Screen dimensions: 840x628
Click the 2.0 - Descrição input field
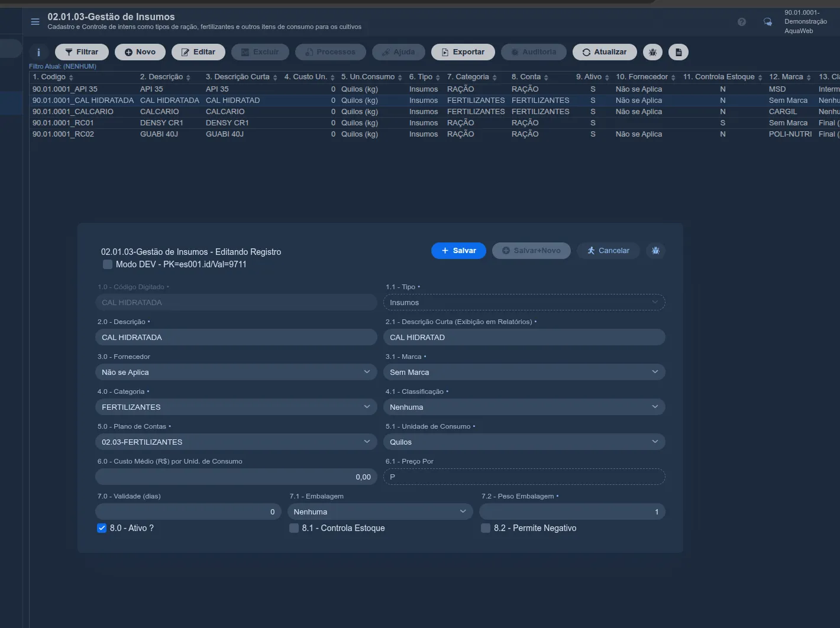click(236, 337)
